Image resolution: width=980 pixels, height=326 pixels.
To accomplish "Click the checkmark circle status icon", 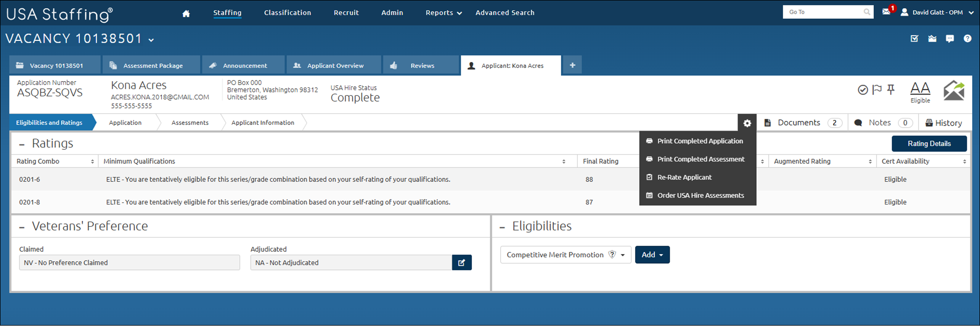I will [862, 90].
